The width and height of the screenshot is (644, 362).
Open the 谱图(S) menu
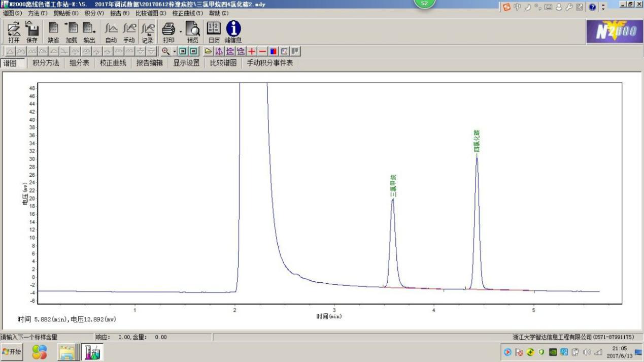(13, 13)
